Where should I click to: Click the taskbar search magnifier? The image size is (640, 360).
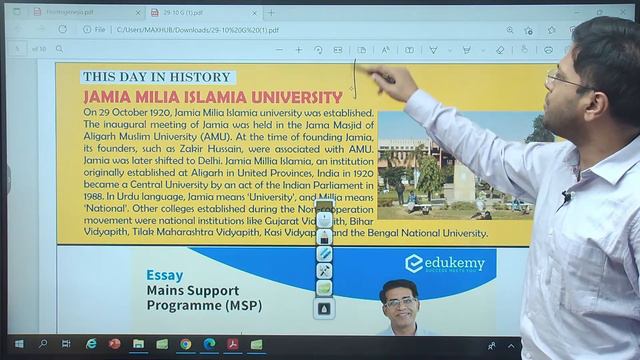42,344
